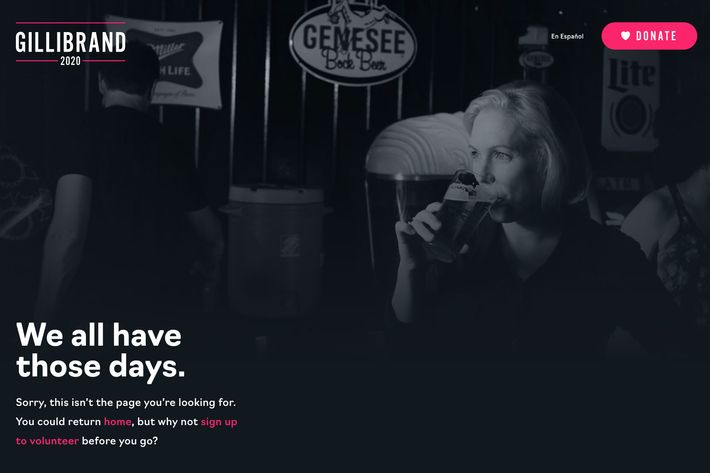Screen dimensions: 710x473
Task: Switch language via En Español link
Action: tap(567, 36)
